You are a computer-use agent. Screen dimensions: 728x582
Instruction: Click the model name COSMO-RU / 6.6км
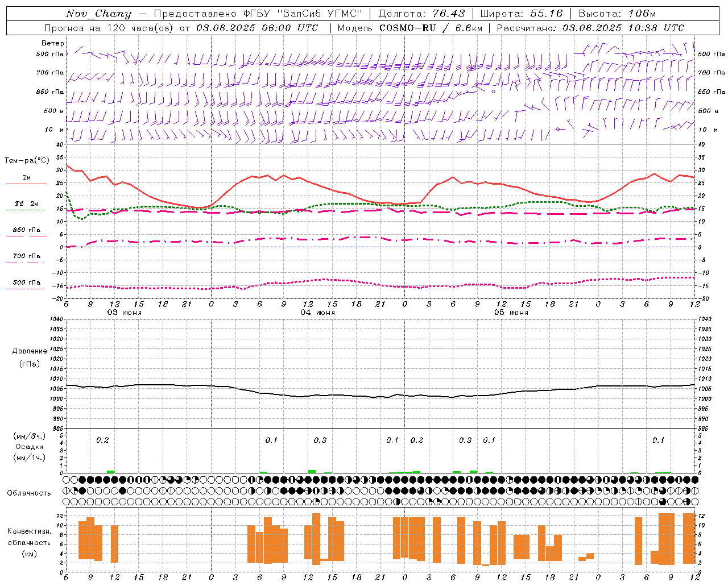(431, 28)
